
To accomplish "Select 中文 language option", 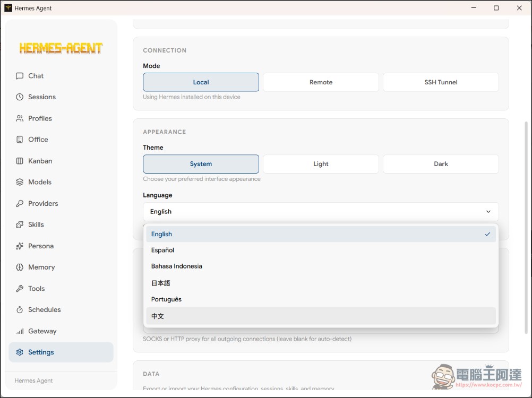I will pyautogui.click(x=321, y=316).
